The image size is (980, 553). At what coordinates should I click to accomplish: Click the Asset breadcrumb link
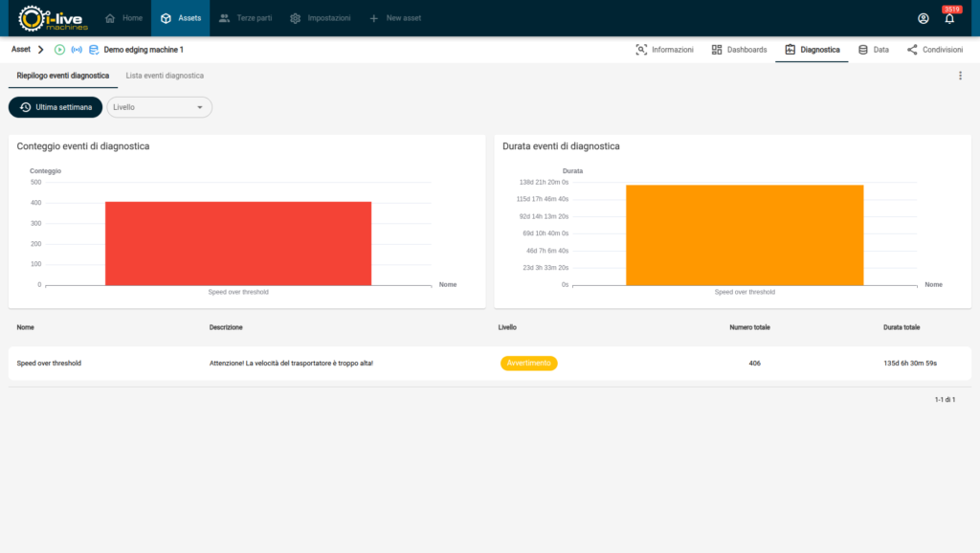20,50
